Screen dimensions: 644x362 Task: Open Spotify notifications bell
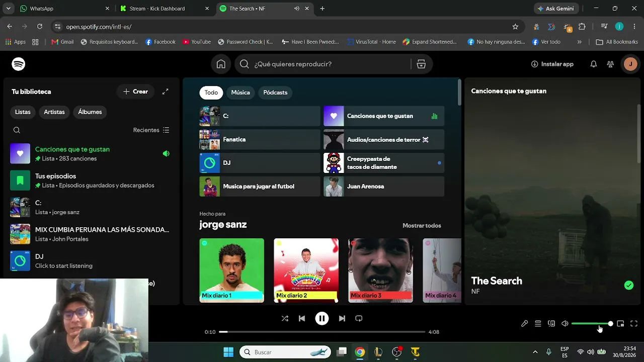pyautogui.click(x=594, y=64)
